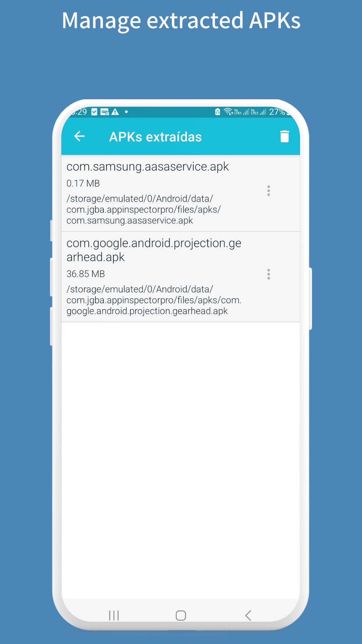
Task: Click the 36.85 MB size label
Action: tap(85, 274)
